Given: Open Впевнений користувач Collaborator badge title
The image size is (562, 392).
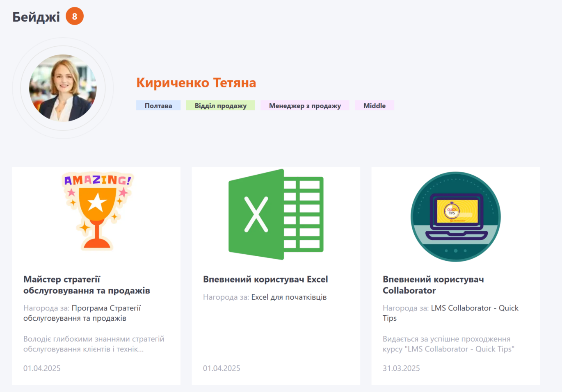Looking at the screenshot, I should coord(433,285).
